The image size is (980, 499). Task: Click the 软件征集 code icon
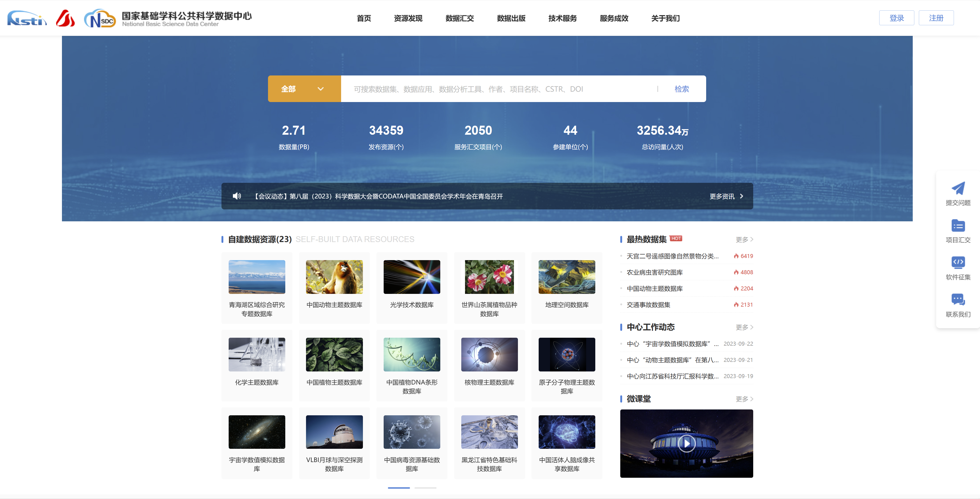click(958, 263)
